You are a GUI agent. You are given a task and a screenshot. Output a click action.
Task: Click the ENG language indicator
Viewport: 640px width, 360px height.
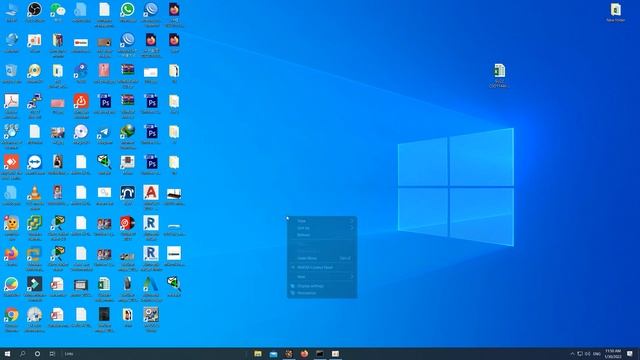coord(597,353)
